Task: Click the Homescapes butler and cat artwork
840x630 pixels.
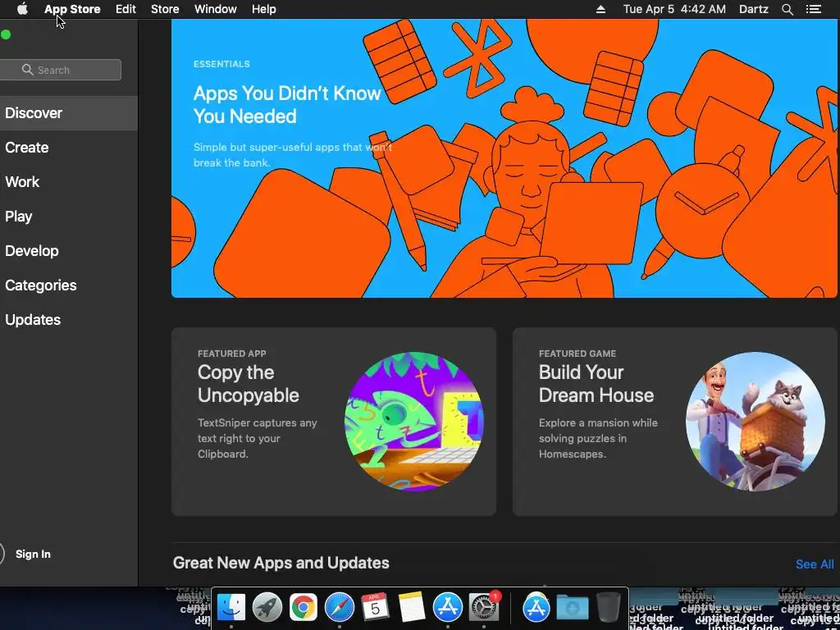Action: 756,422
